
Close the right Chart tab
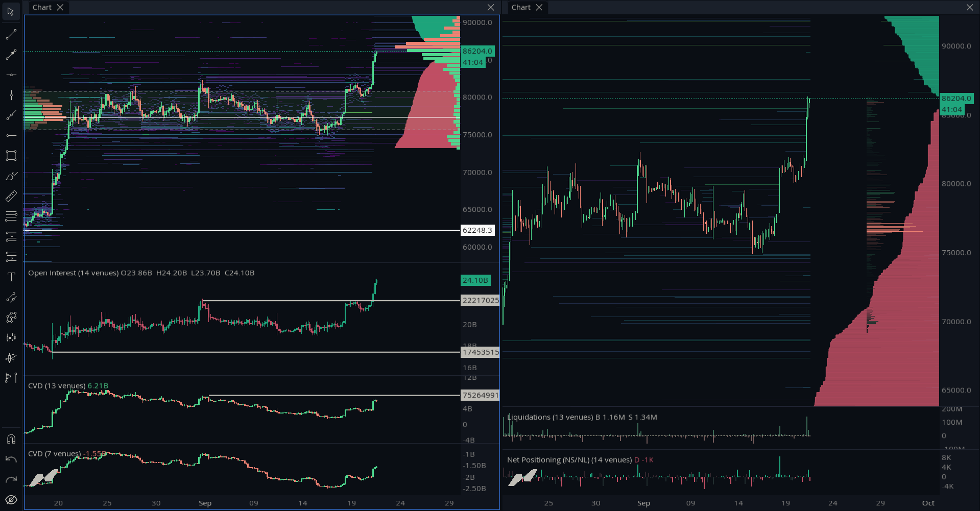point(539,7)
